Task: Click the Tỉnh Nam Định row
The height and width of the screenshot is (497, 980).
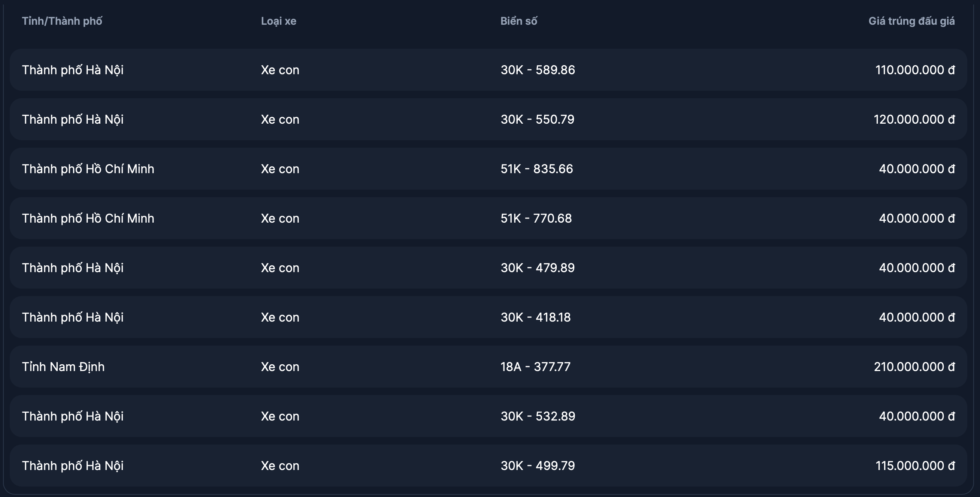Action: pos(63,367)
